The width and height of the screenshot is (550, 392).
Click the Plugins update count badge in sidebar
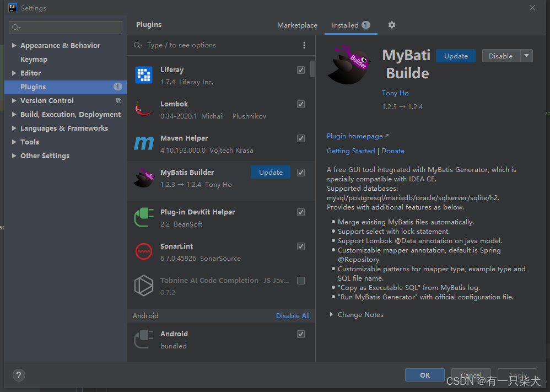[x=118, y=87]
